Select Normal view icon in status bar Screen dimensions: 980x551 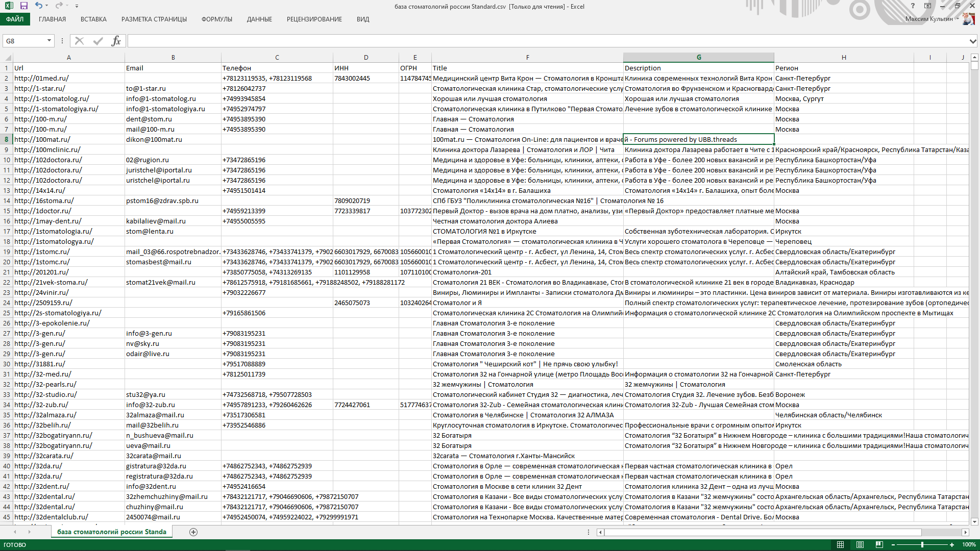coord(841,545)
